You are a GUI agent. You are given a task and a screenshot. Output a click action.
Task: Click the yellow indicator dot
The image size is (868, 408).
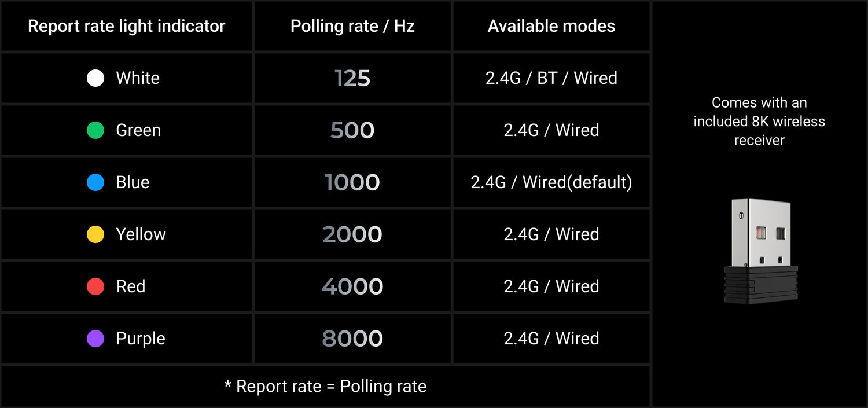click(x=95, y=234)
